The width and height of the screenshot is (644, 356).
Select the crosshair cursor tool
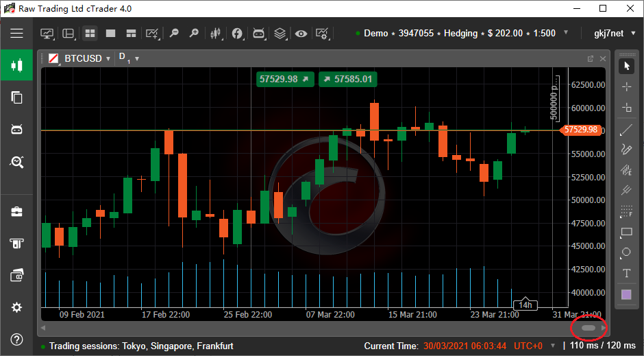click(626, 87)
